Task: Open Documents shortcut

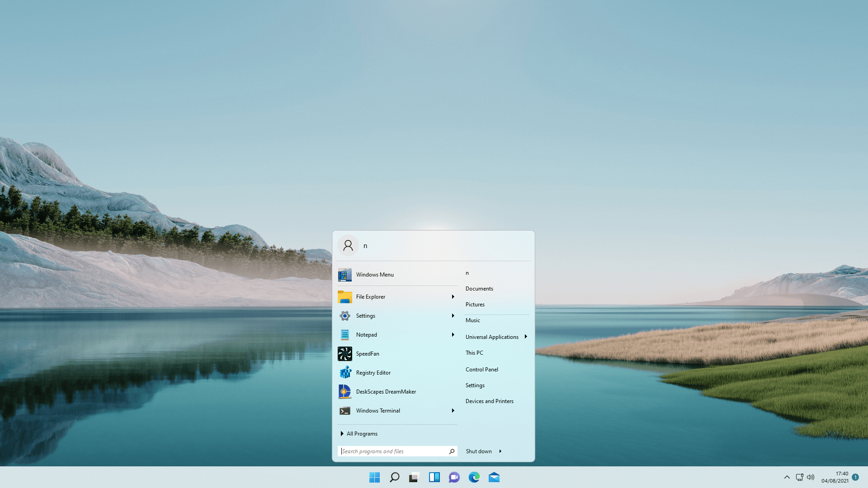Action: point(479,288)
